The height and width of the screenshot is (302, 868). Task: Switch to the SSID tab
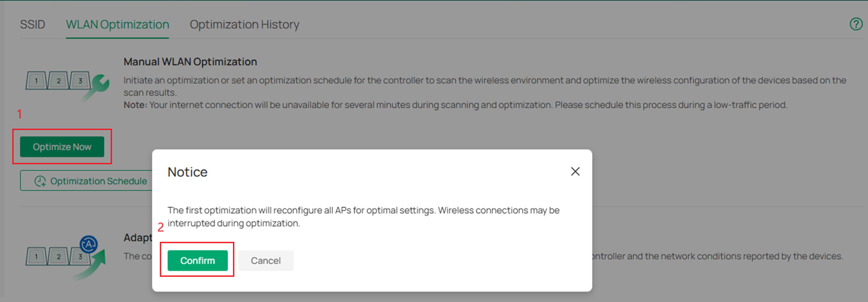pyautogui.click(x=32, y=24)
